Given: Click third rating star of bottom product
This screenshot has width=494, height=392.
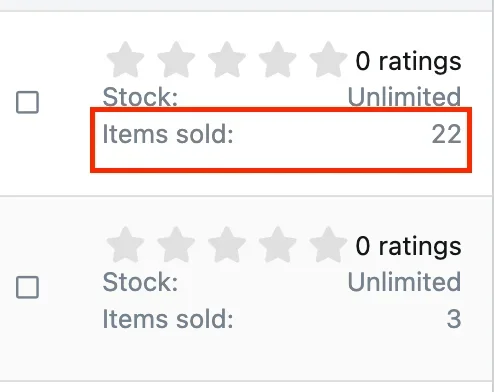Looking at the screenshot, I should (227, 245).
